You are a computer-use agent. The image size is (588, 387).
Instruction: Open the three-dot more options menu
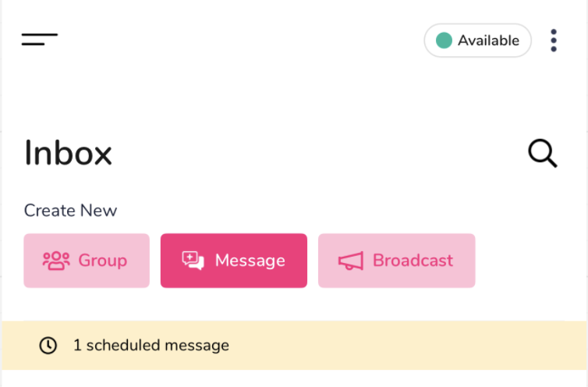554,41
